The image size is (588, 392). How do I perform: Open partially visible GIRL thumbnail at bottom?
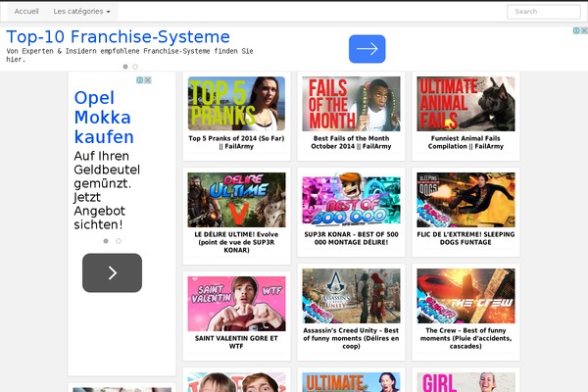tap(465, 382)
